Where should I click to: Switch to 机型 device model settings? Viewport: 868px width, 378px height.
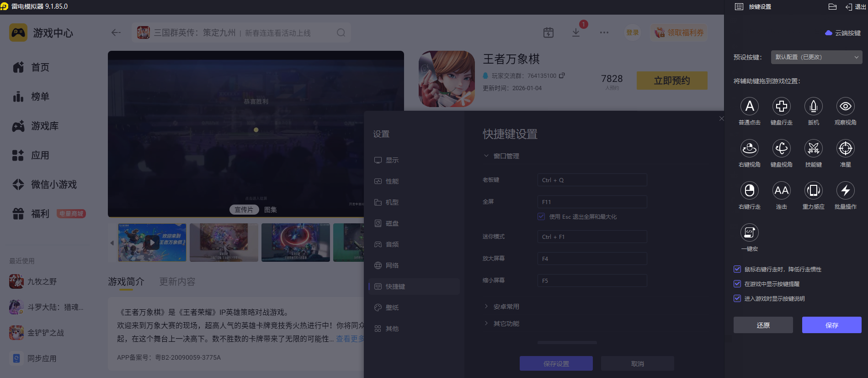click(x=414, y=202)
